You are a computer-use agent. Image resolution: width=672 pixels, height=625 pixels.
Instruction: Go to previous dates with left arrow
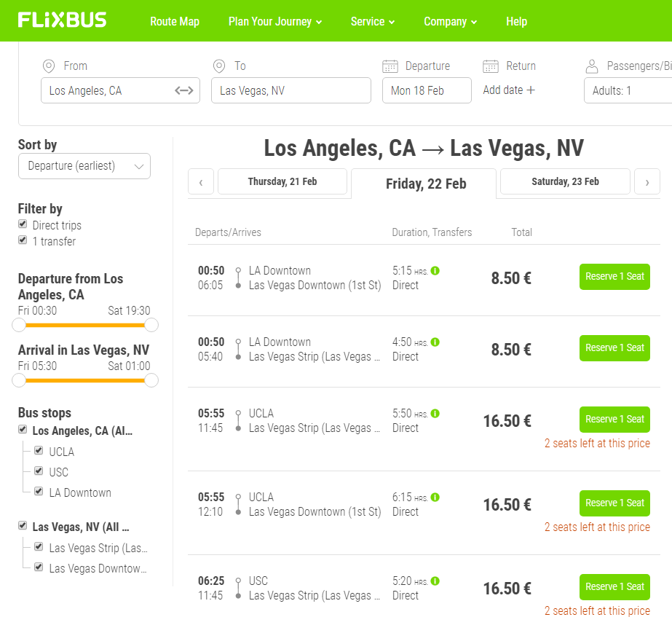[x=201, y=182]
